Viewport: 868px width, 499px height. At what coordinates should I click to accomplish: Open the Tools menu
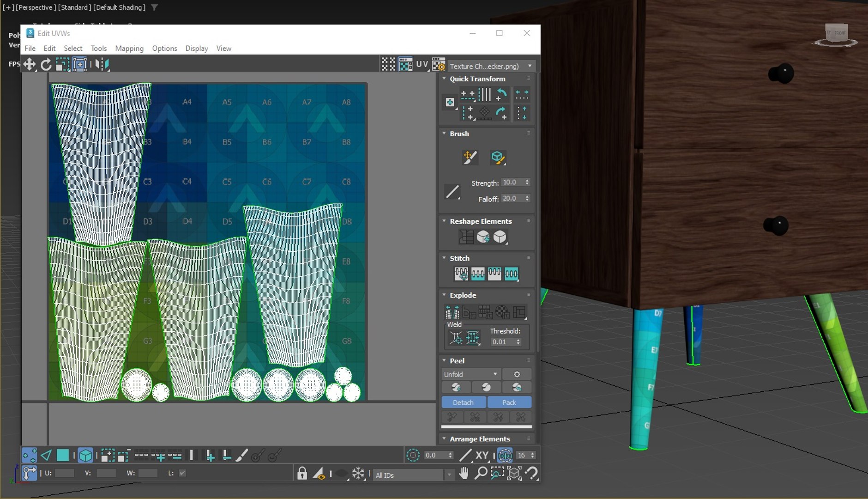(x=99, y=48)
